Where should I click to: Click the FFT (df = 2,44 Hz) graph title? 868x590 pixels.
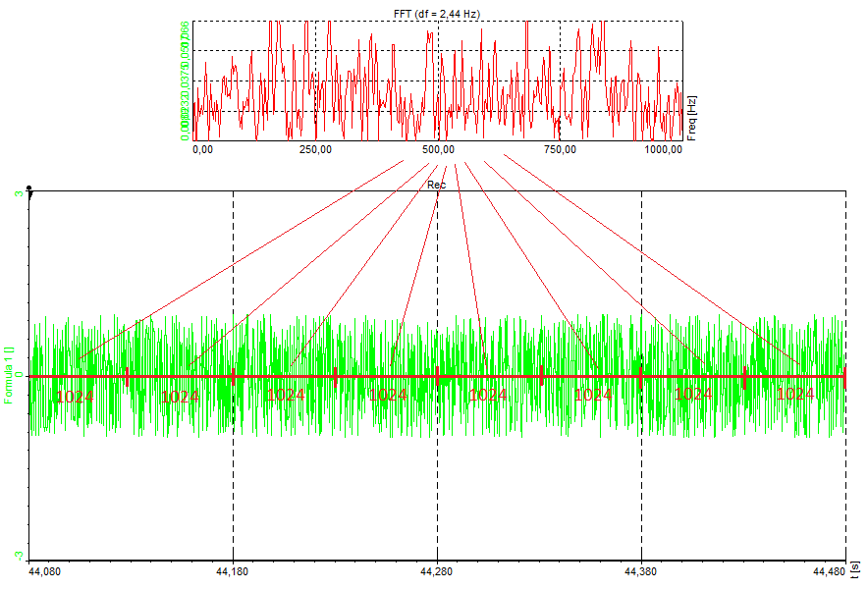pyautogui.click(x=437, y=15)
